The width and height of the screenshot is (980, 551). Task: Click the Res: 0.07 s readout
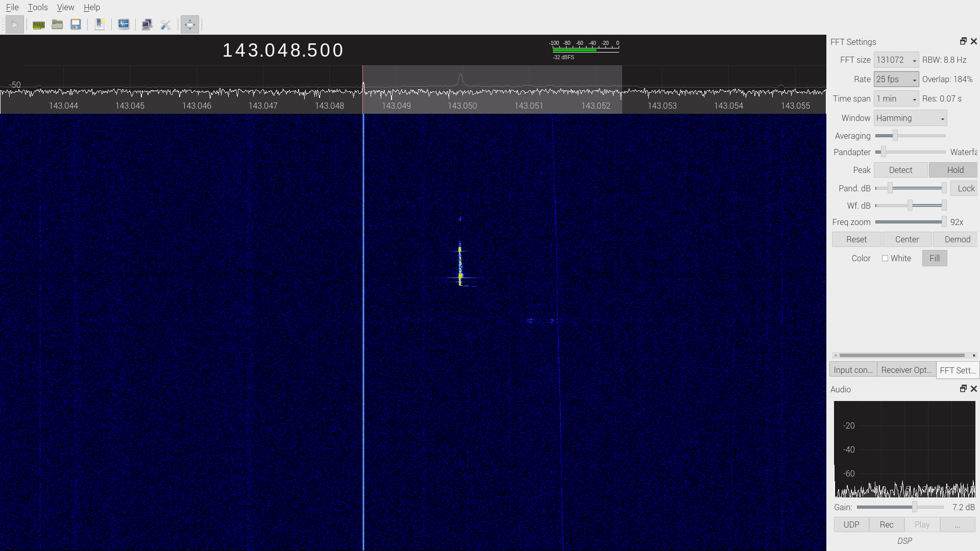pos(942,98)
